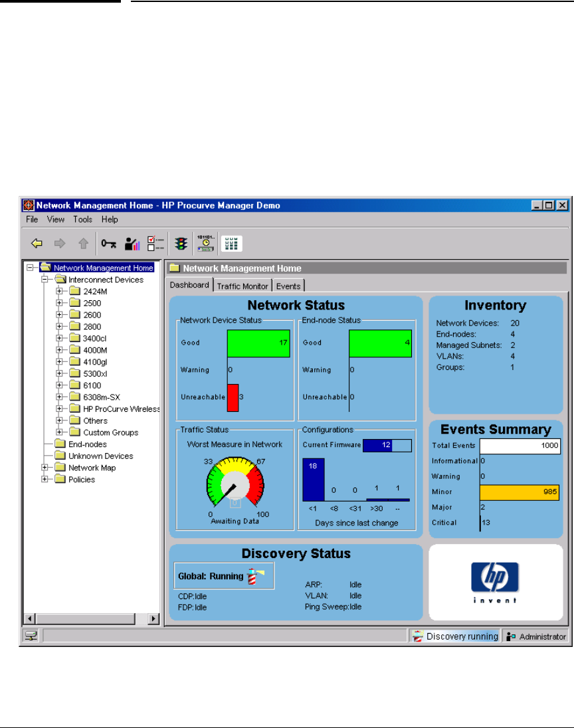The width and height of the screenshot is (574, 728).
Task: Click the left arrow of tree scrollbar
Action: point(30,618)
